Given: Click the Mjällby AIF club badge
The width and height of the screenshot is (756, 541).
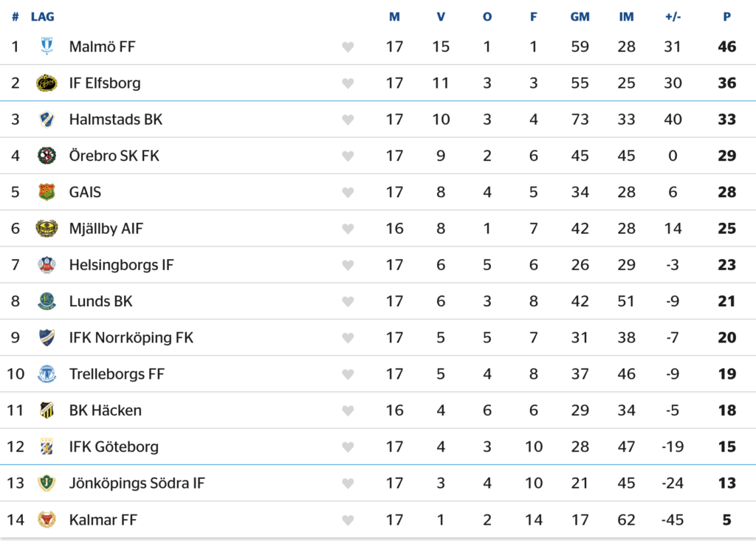Looking at the screenshot, I should point(47,229).
